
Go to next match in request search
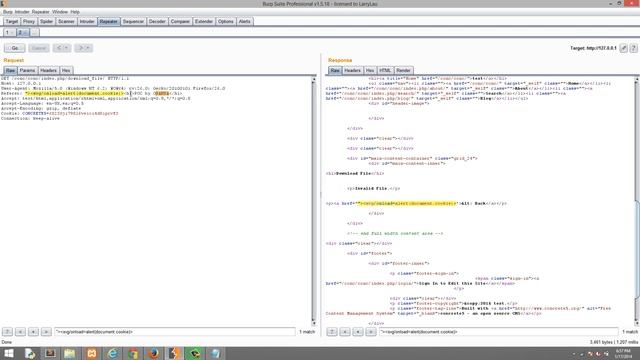coord(46,332)
